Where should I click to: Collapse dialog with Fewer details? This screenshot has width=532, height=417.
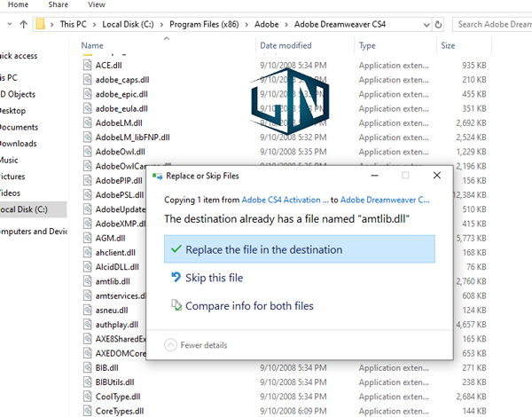point(196,345)
